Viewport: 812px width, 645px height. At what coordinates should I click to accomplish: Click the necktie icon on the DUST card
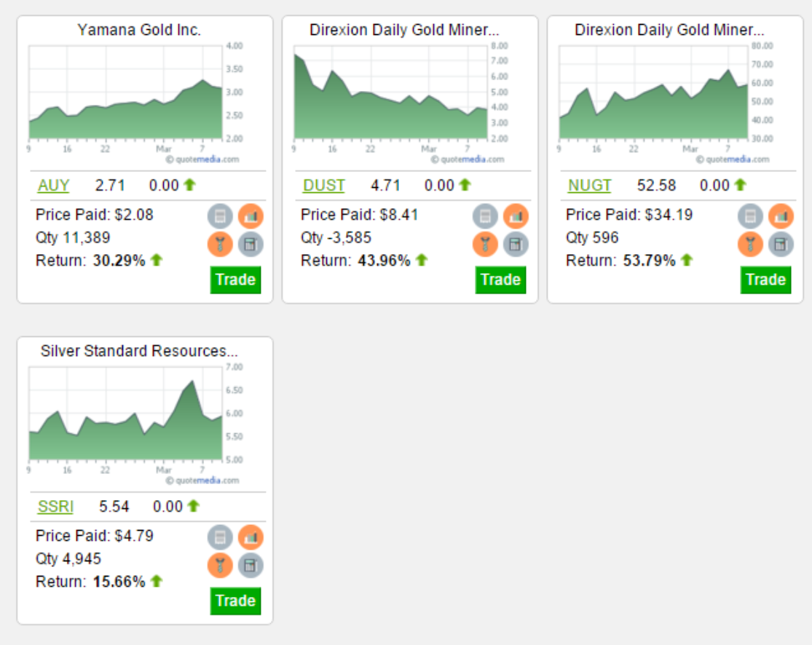point(485,245)
